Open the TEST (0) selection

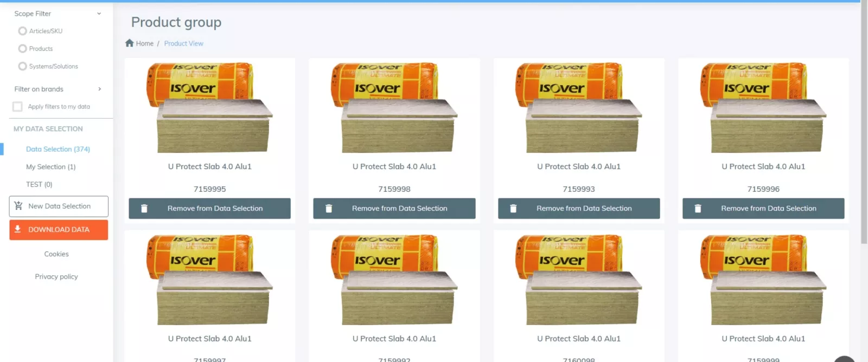(x=39, y=184)
